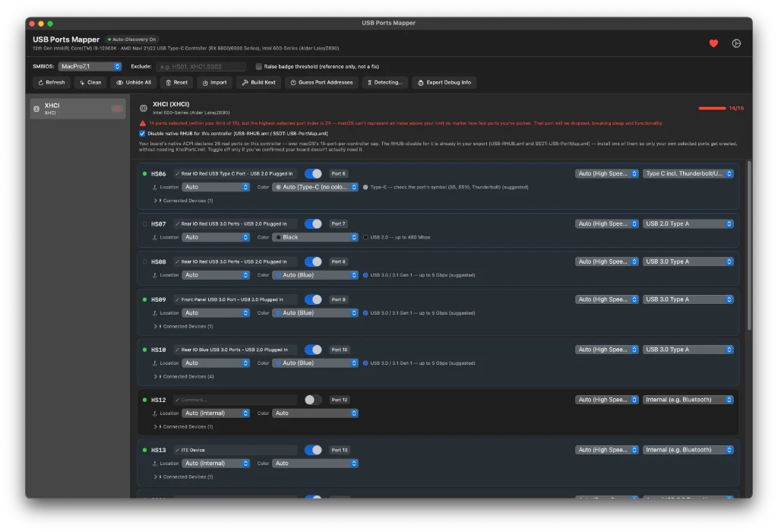Click the pencil edit icon on HS06 comment
The width and height of the screenshot is (778, 532).
(x=177, y=174)
